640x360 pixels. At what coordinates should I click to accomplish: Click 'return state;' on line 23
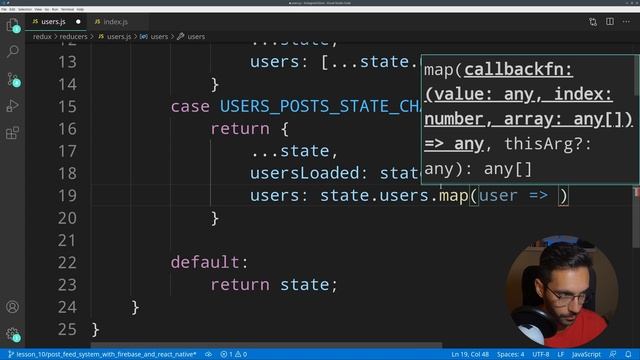tap(274, 284)
